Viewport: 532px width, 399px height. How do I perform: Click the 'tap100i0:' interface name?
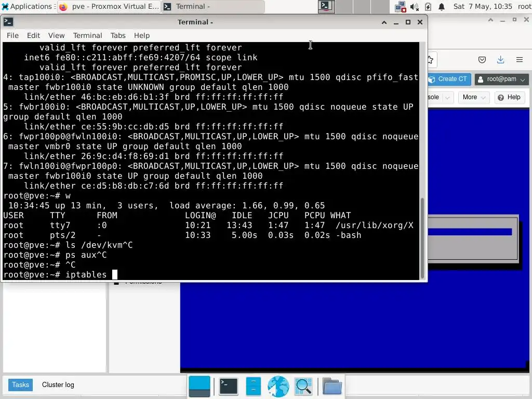[x=42, y=77]
